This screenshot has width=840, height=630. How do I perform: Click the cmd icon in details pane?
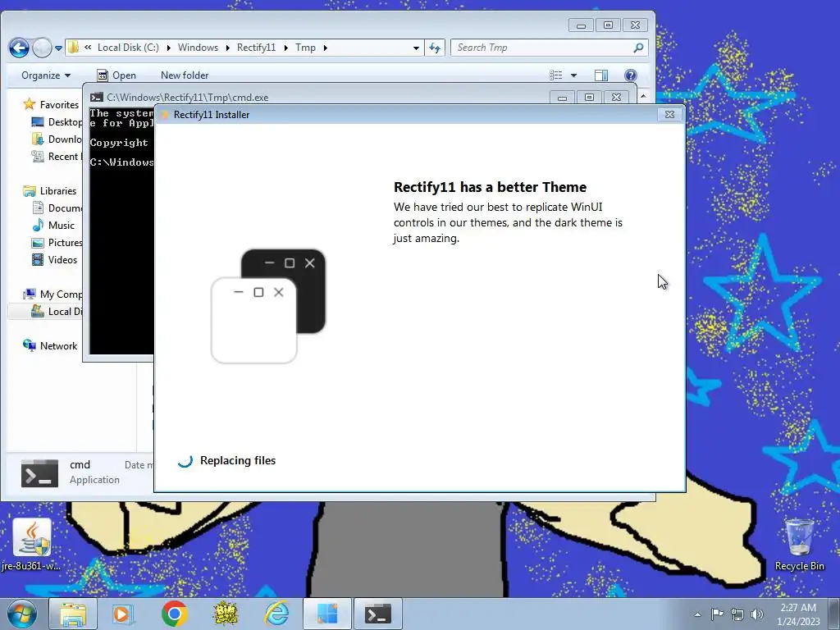coord(39,474)
